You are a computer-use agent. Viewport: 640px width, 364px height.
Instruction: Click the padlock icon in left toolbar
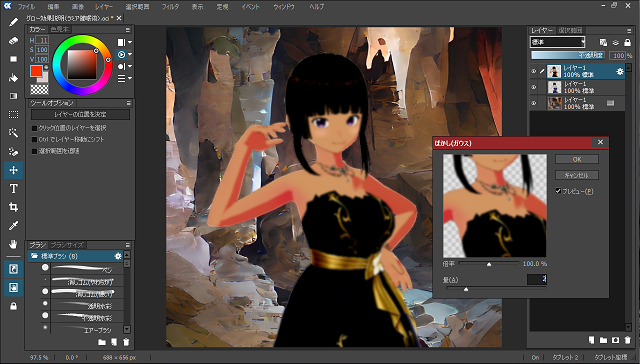tap(13, 306)
